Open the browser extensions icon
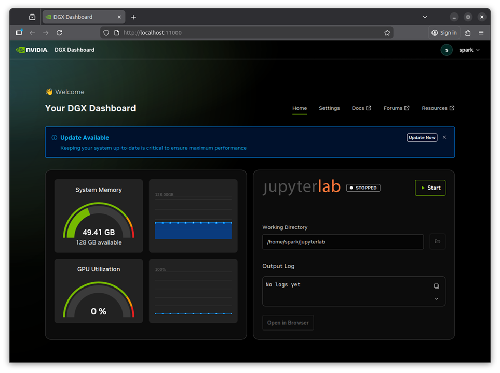Image resolution: width=500 pixels, height=373 pixels. click(468, 33)
